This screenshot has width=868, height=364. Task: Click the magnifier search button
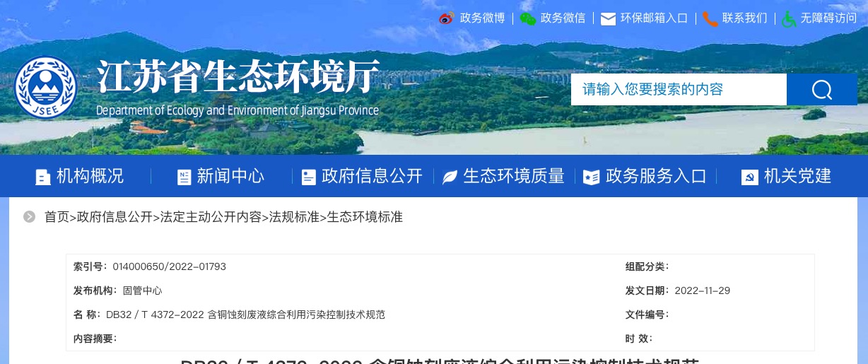pos(822,90)
